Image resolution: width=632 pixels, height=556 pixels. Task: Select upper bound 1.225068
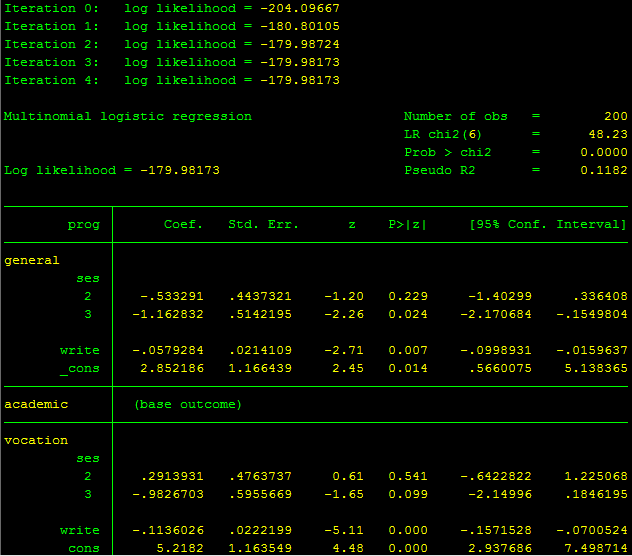click(x=596, y=477)
